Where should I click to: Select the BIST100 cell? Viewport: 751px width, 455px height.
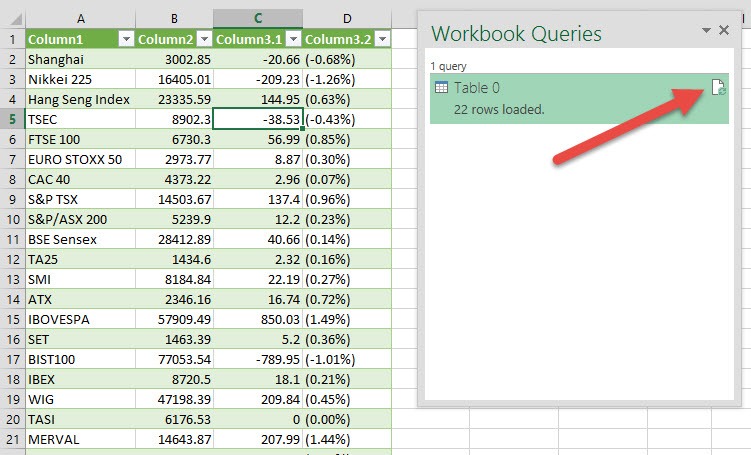[80, 359]
